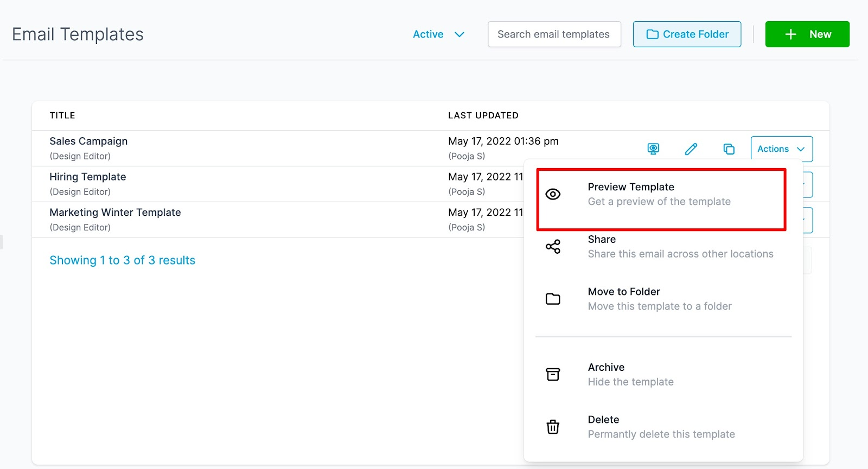
Task: Click the archive box icon
Action: (x=553, y=374)
